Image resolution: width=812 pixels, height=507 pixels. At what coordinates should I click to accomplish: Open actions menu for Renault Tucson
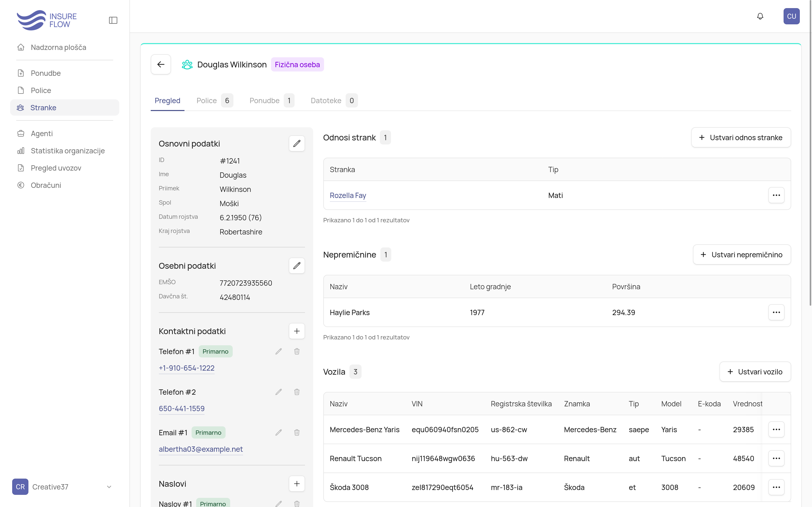(776, 458)
